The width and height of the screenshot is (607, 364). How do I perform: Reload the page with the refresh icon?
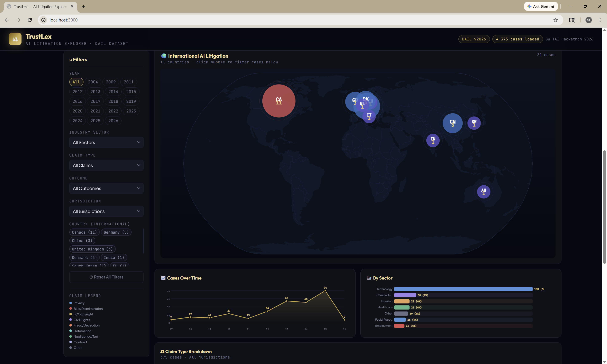click(30, 20)
